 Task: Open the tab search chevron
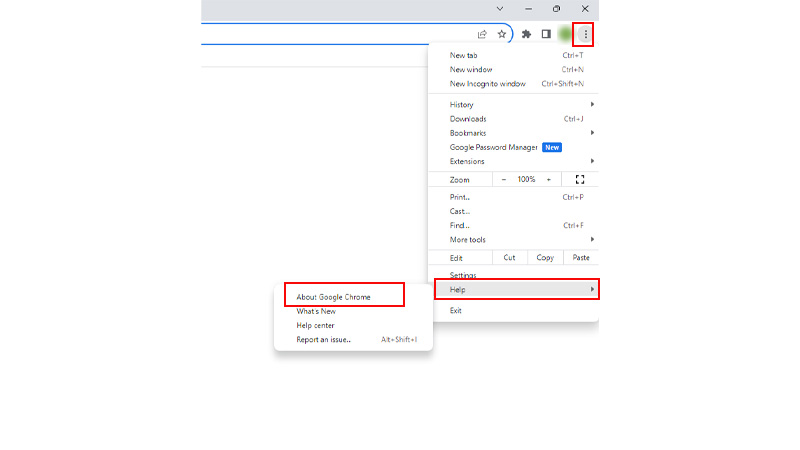pyautogui.click(x=500, y=9)
